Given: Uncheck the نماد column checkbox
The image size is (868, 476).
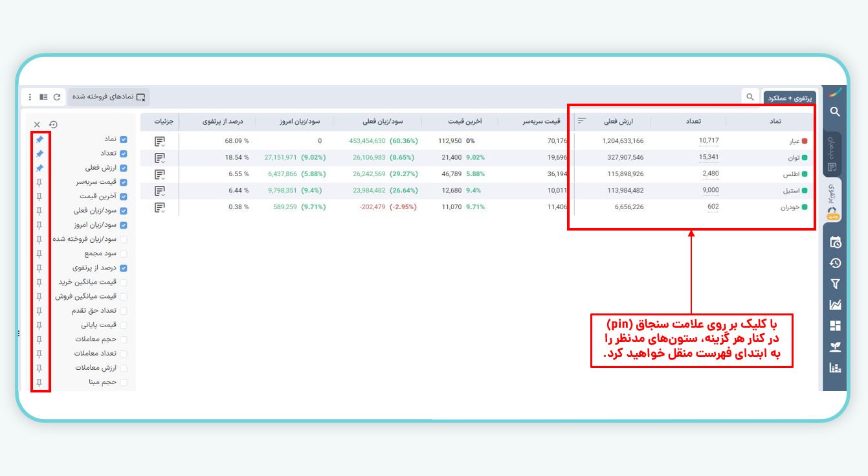Looking at the screenshot, I should 124,139.
